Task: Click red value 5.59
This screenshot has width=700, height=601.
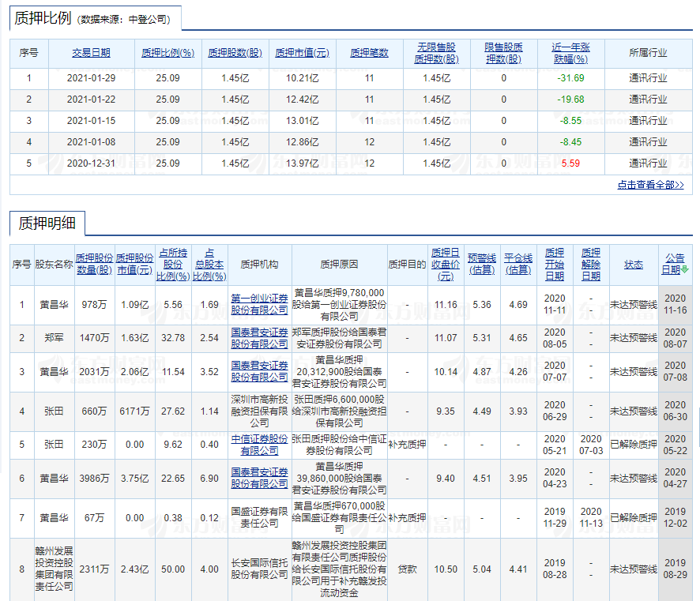Action: pos(570,163)
